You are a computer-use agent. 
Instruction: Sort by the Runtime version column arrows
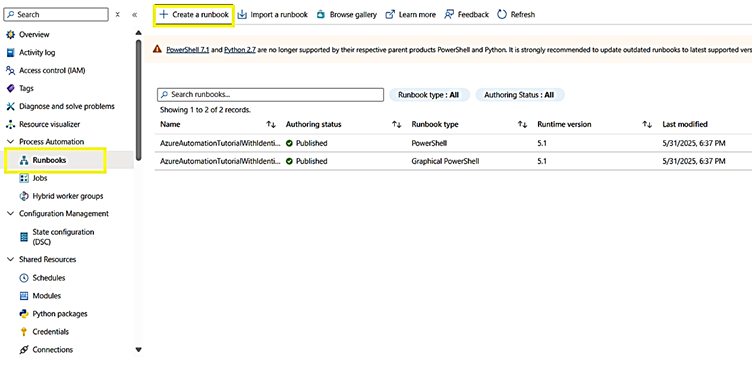point(647,125)
